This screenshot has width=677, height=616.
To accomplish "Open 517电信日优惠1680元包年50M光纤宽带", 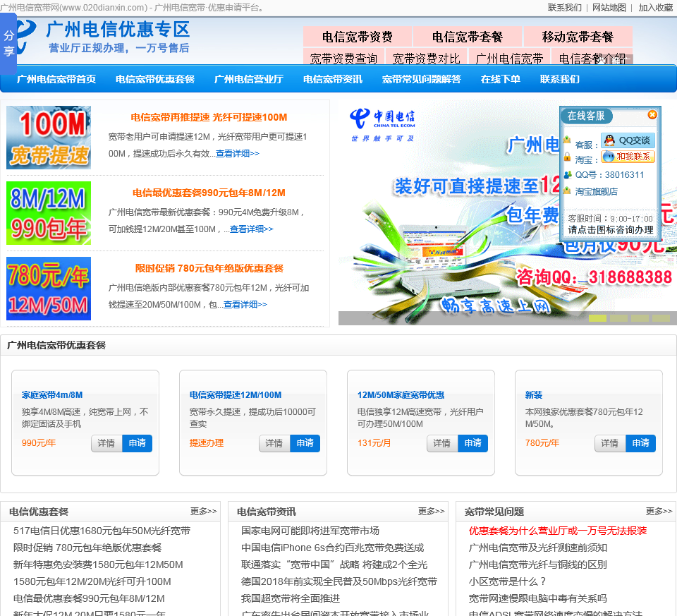I will 102,531.
